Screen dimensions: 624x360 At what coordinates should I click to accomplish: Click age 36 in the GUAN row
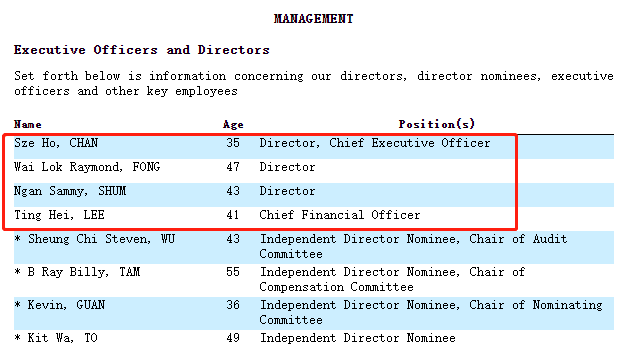[x=233, y=305]
